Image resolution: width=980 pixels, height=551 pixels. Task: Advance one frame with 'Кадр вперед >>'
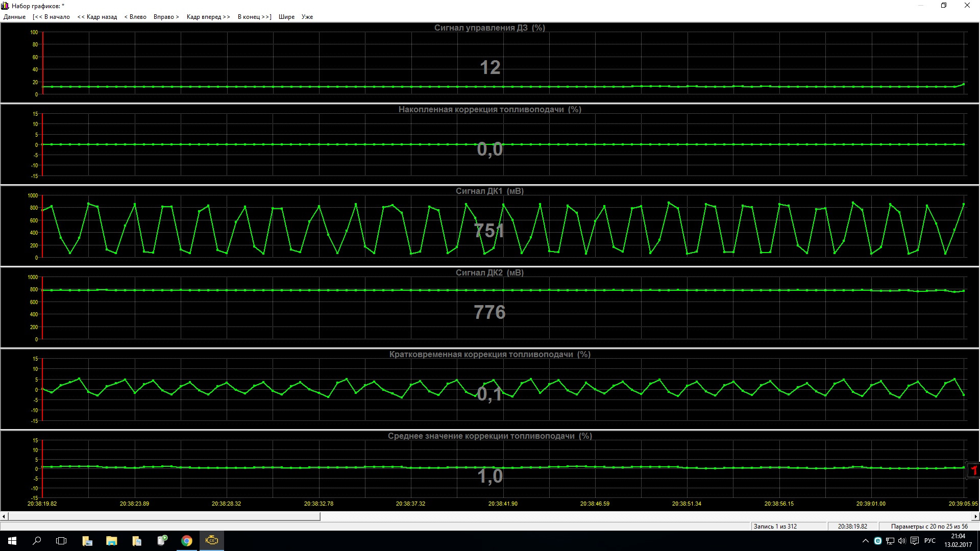(x=208, y=17)
